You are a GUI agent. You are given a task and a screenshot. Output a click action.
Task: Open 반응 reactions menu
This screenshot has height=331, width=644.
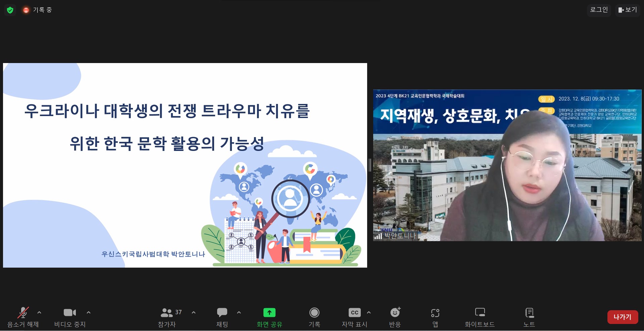pos(395,317)
